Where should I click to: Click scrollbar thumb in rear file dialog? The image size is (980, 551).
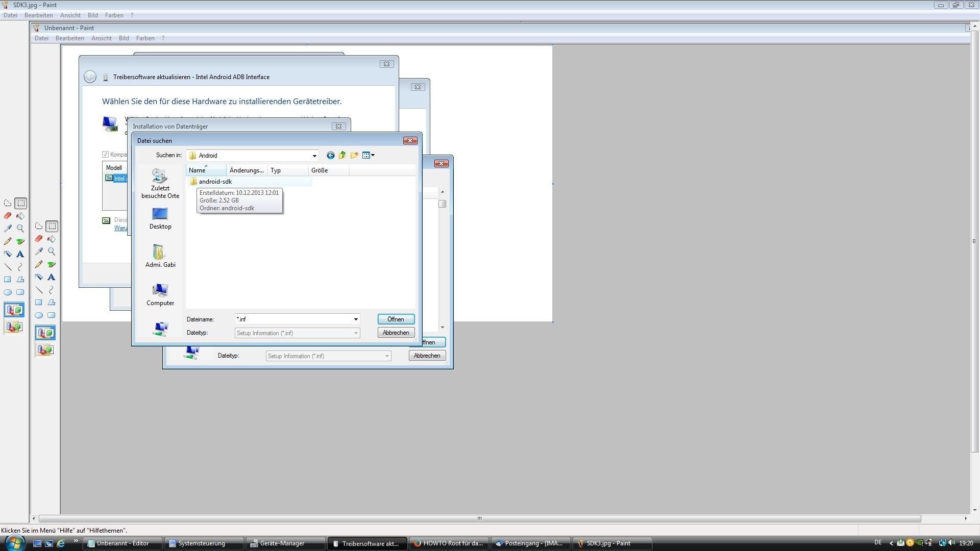(x=443, y=204)
